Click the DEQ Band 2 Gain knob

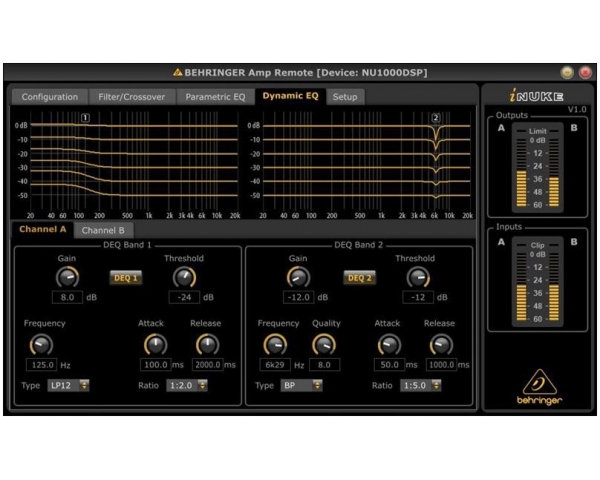pyautogui.click(x=298, y=277)
